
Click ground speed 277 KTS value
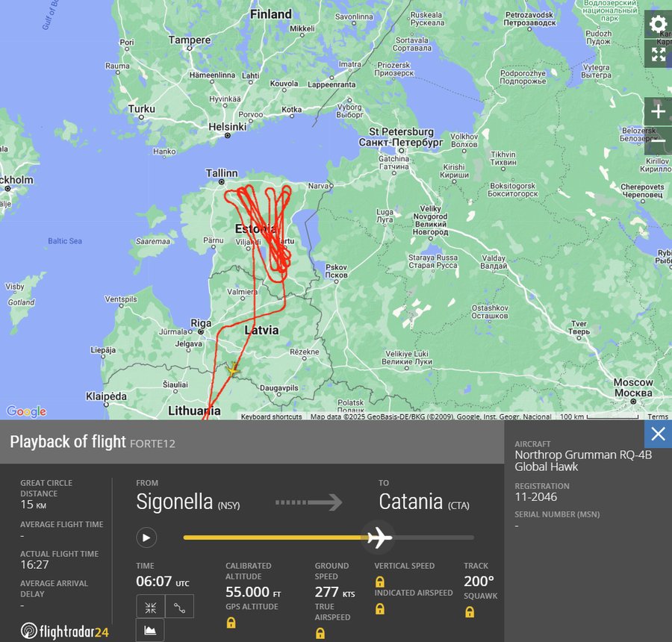click(335, 592)
